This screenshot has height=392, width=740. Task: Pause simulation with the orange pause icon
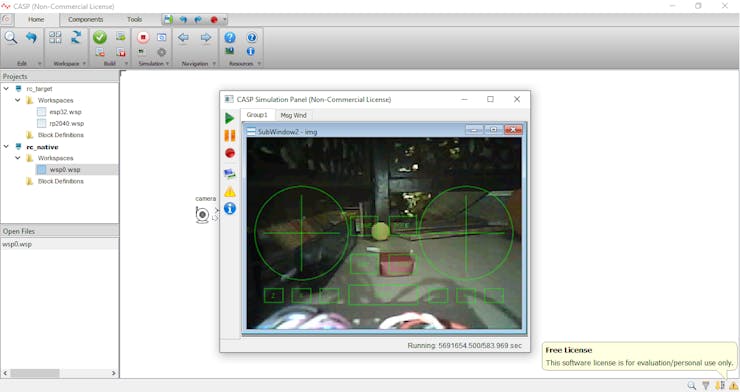tap(230, 136)
